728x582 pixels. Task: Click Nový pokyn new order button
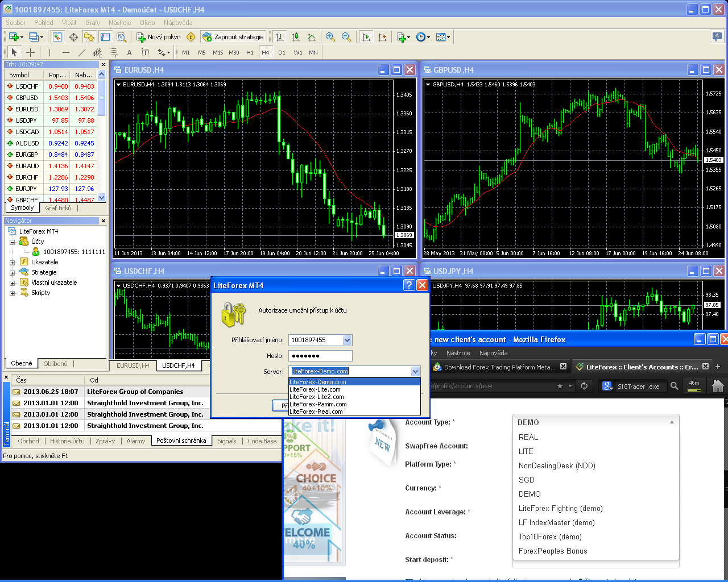tap(159, 37)
